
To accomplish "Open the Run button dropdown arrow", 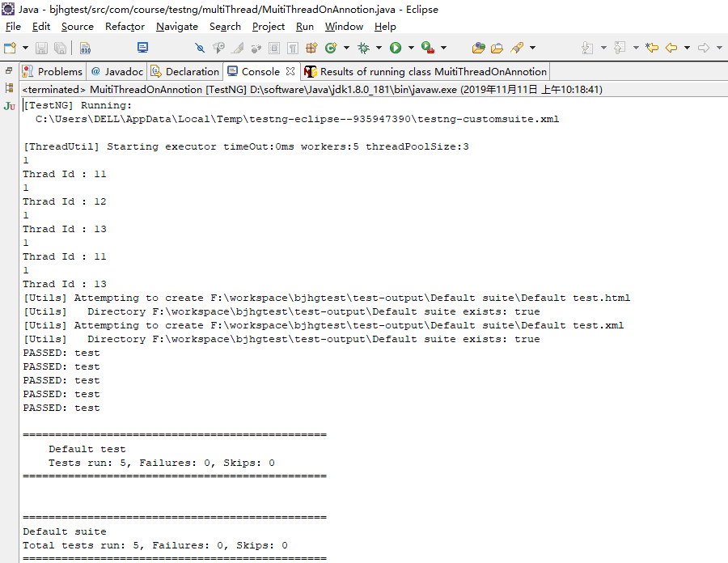I will [x=410, y=49].
